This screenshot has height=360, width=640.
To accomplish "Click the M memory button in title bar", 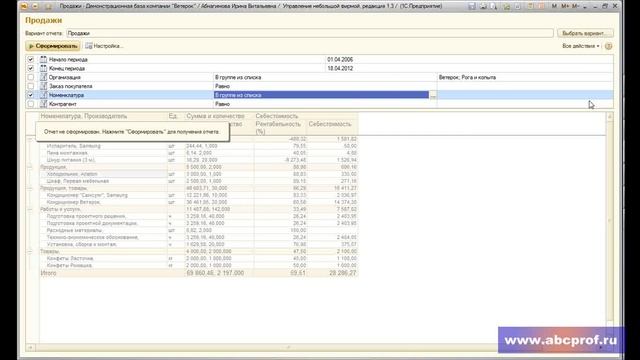I will tap(554, 6).
